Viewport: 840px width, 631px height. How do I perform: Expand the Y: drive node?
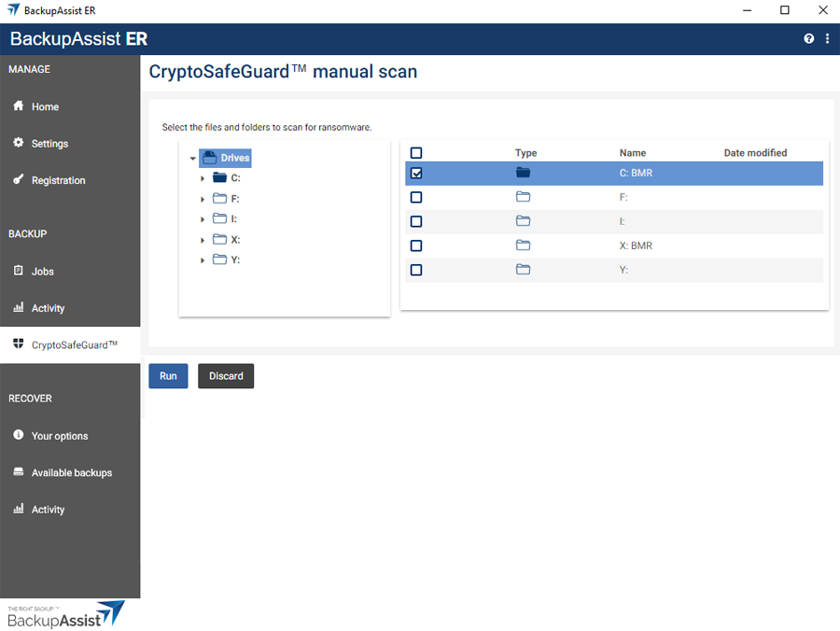(203, 260)
